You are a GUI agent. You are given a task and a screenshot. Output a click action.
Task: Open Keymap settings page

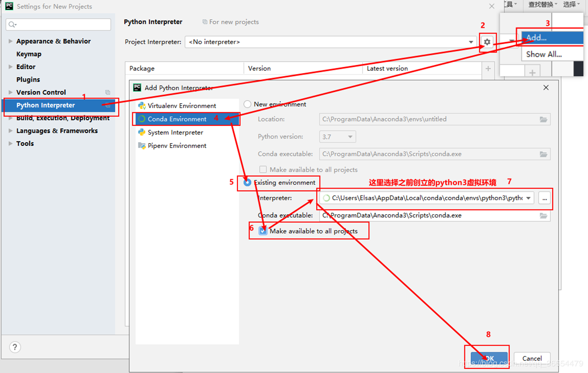click(29, 54)
